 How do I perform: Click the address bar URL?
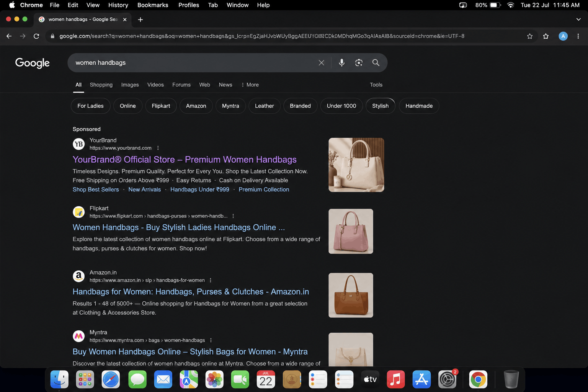262,36
